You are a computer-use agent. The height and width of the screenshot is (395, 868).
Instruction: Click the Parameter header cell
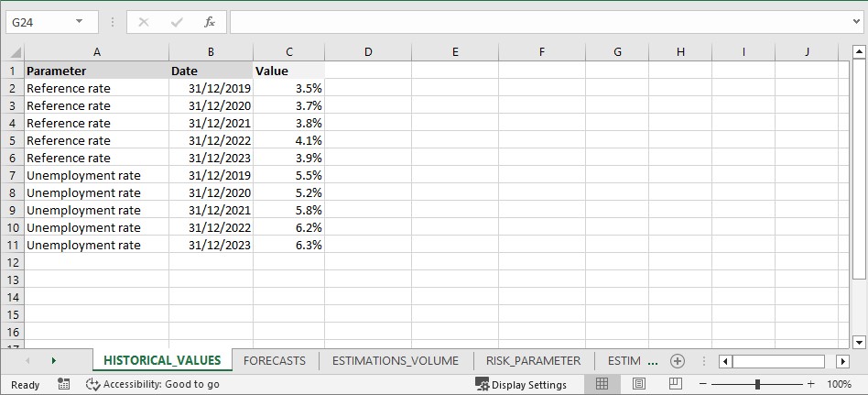pyautogui.click(x=97, y=71)
